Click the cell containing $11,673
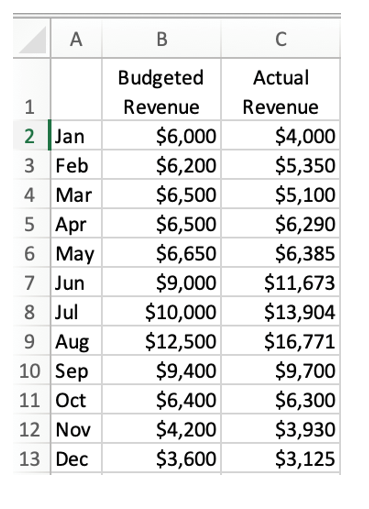 pyautogui.click(x=281, y=282)
